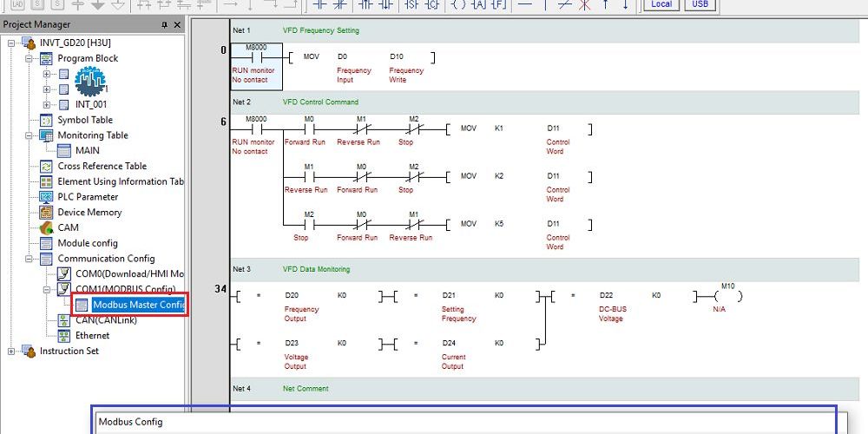Expand the INT_001 program node
This screenshot has width=868, height=434.
click(x=47, y=105)
